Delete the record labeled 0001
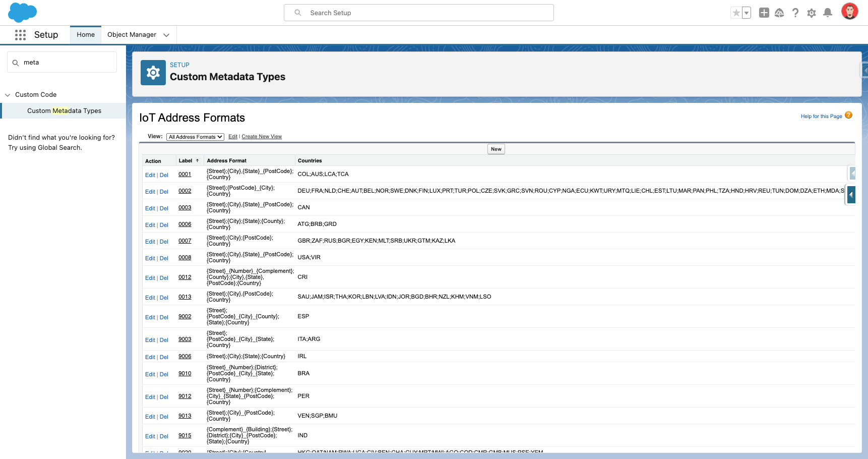868x459 pixels. pos(164,175)
